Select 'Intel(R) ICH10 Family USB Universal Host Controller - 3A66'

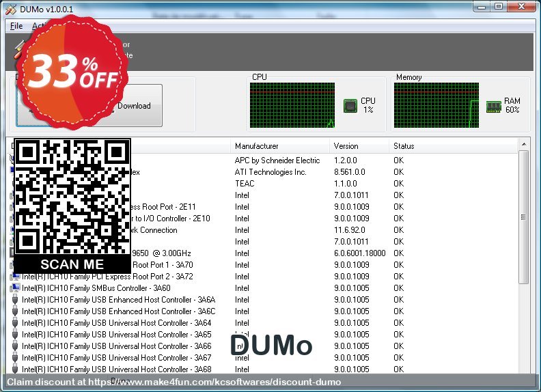click(x=117, y=346)
